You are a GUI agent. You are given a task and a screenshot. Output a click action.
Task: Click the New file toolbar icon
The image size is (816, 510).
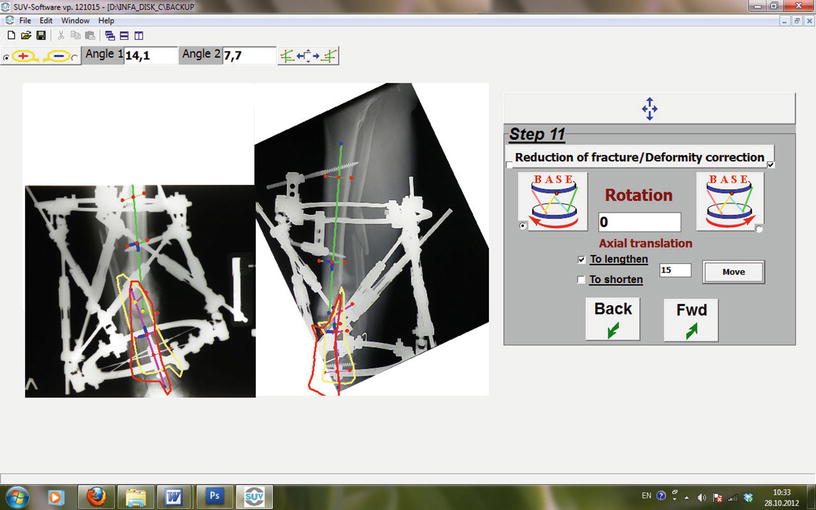click(11, 35)
